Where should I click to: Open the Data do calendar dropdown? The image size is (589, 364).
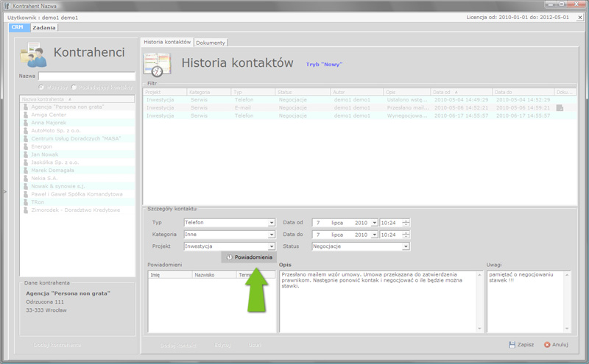[374, 235]
